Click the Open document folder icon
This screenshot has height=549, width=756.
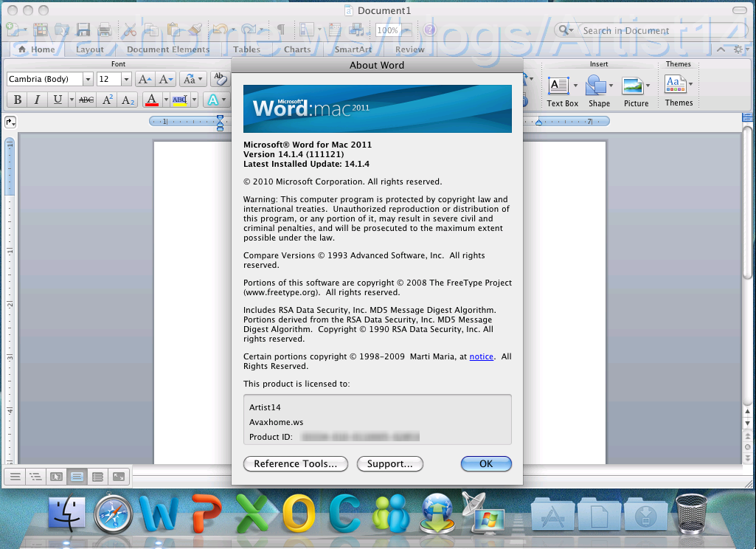click(x=62, y=30)
